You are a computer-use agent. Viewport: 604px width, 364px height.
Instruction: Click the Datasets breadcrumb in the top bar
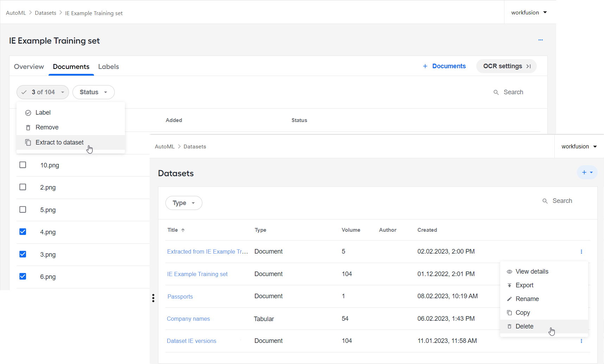[x=45, y=13]
